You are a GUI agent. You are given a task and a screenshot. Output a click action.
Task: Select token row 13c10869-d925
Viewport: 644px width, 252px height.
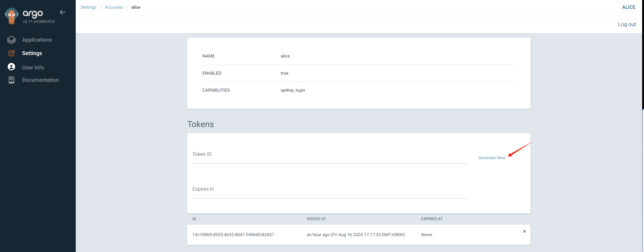point(233,235)
